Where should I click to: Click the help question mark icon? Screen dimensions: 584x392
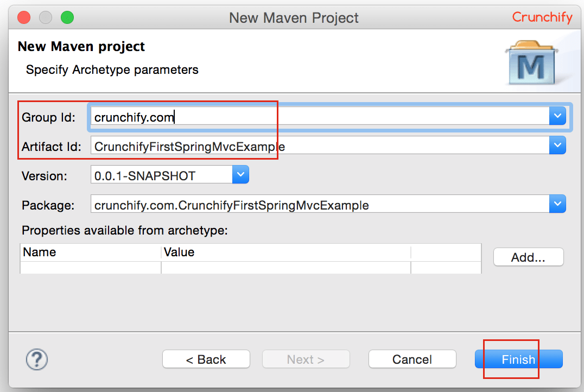click(x=36, y=359)
